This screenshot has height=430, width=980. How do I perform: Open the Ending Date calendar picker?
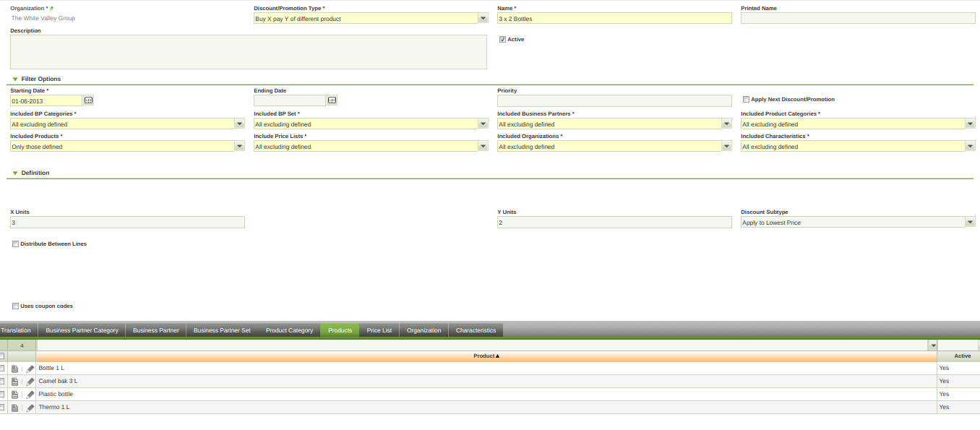click(x=332, y=100)
